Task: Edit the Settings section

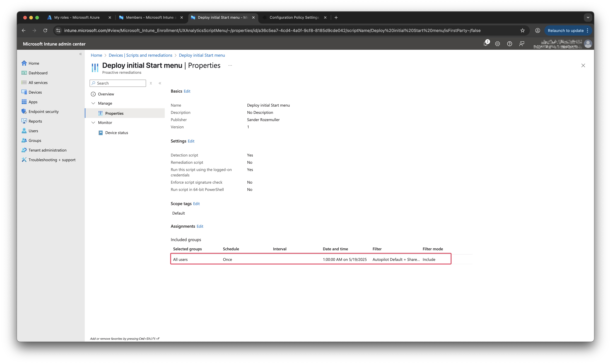Action: (191, 141)
